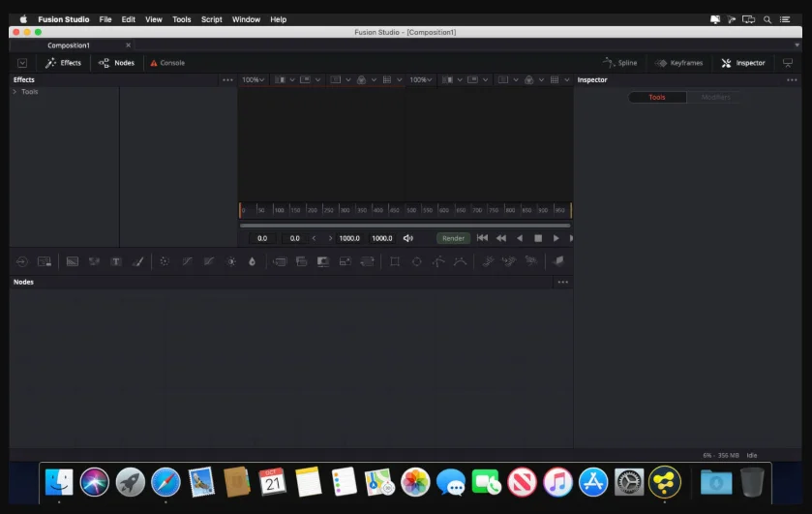Screen dimensions: 812x514
Task: Switch to Inspector Tools tab
Action: click(x=657, y=97)
